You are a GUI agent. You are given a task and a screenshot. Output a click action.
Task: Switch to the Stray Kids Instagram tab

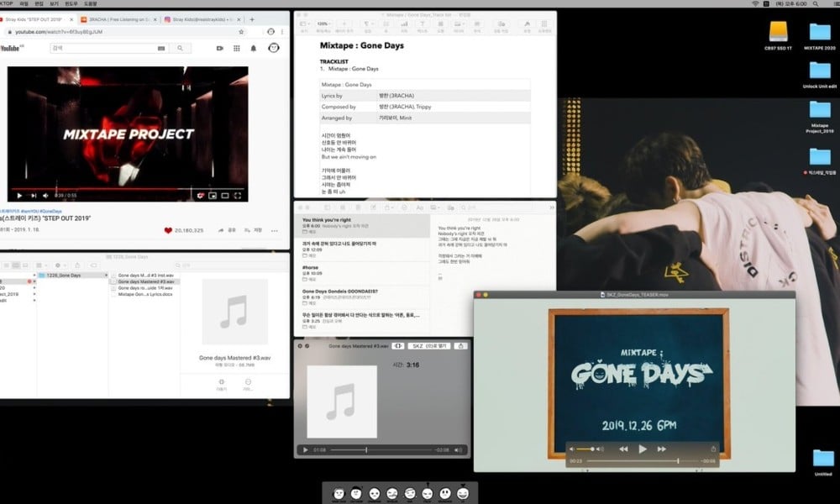point(202,19)
